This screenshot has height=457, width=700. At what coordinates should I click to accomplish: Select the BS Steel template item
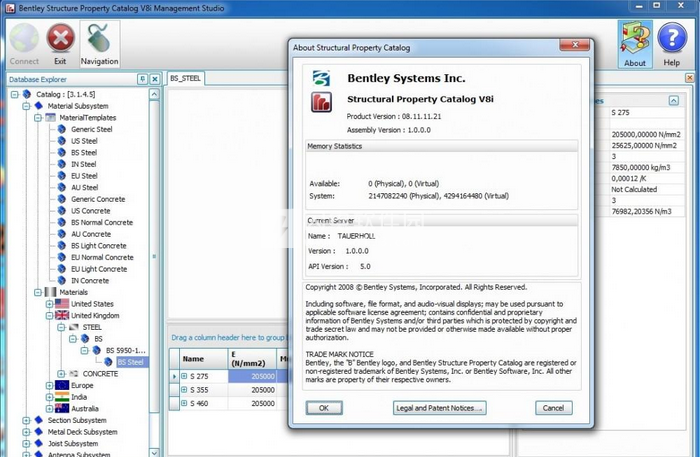84,153
